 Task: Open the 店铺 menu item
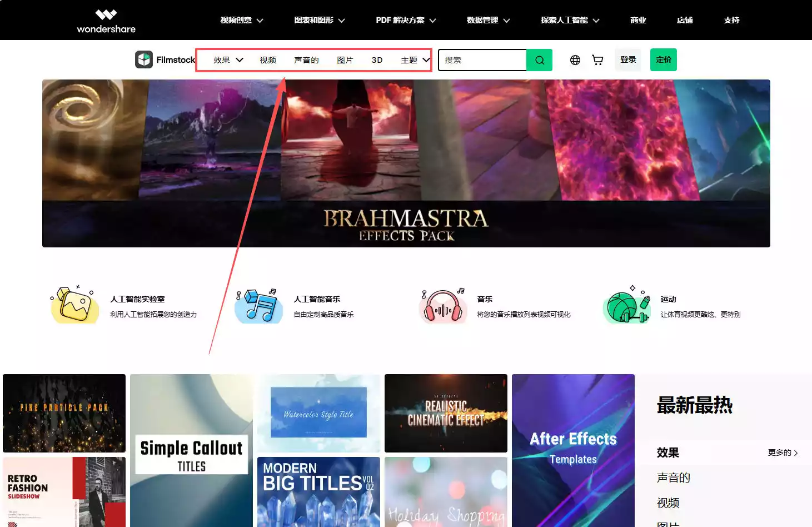(x=685, y=21)
